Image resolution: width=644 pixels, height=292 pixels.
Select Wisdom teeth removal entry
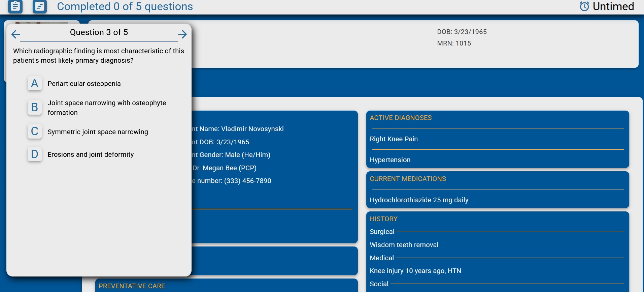coord(404,245)
